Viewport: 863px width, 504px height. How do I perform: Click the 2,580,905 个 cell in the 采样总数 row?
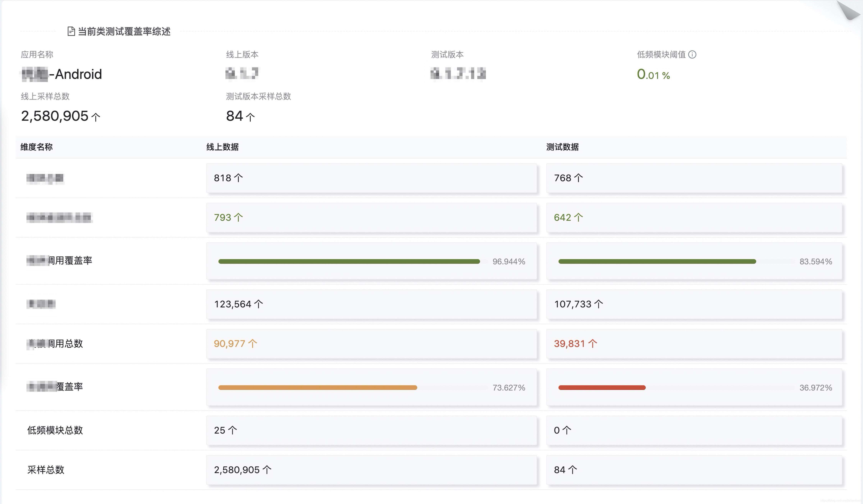pos(372,470)
